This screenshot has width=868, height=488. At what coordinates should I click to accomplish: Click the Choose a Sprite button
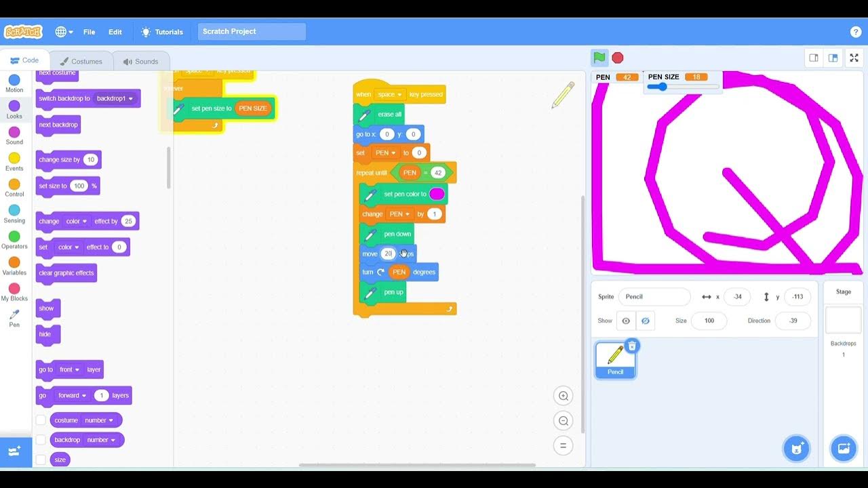coord(797,449)
